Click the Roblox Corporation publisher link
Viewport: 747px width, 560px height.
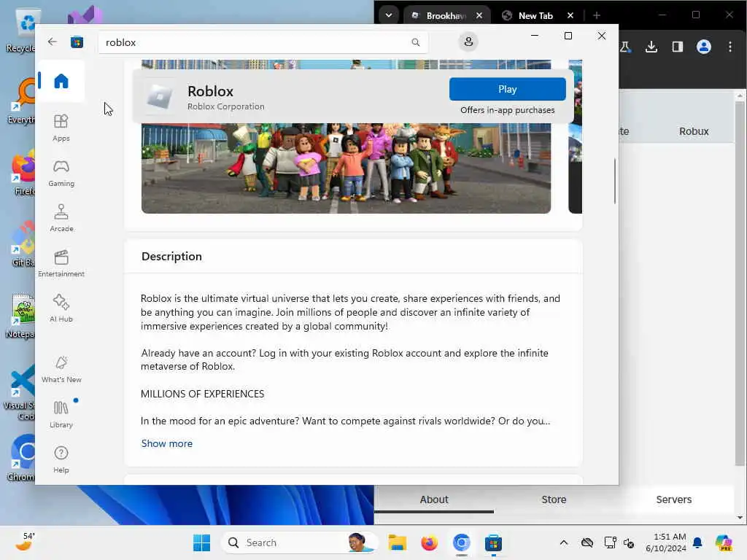[x=226, y=106]
